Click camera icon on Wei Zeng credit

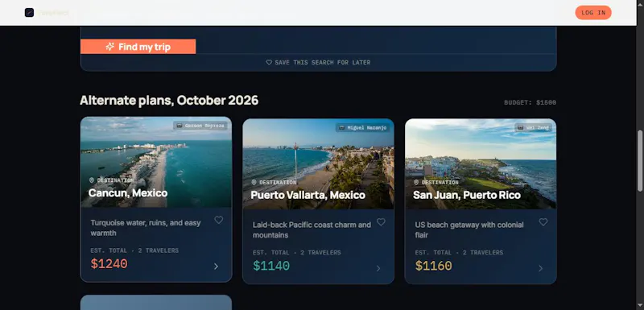(521, 128)
